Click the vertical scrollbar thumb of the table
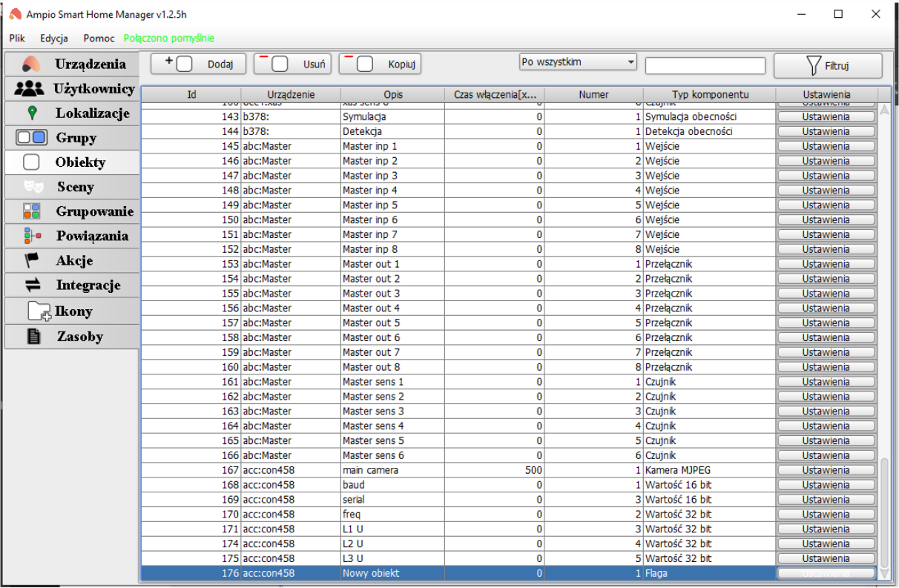 (883, 512)
